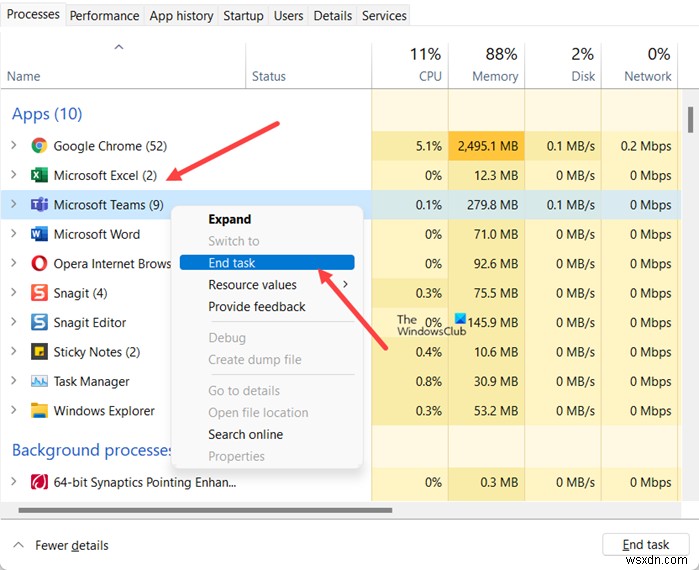Select the Snagit Editor icon
The width and height of the screenshot is (699, 570).
(x=39, y=322)
